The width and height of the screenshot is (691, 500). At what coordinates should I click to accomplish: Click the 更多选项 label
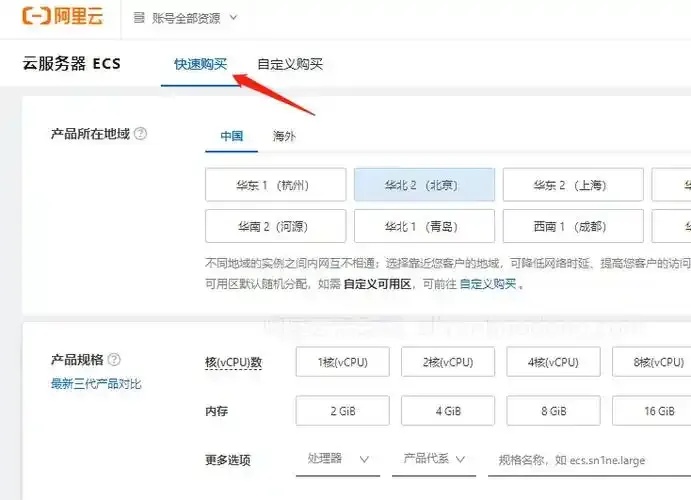point(228,460)
